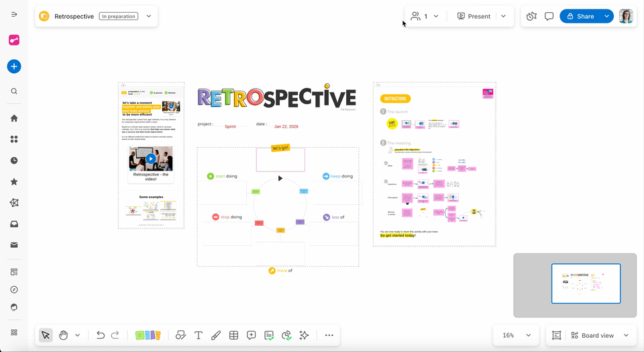Viewport: 644px width, 352px height.
Task: Open search in the sidebar
Action: point(14,91)
